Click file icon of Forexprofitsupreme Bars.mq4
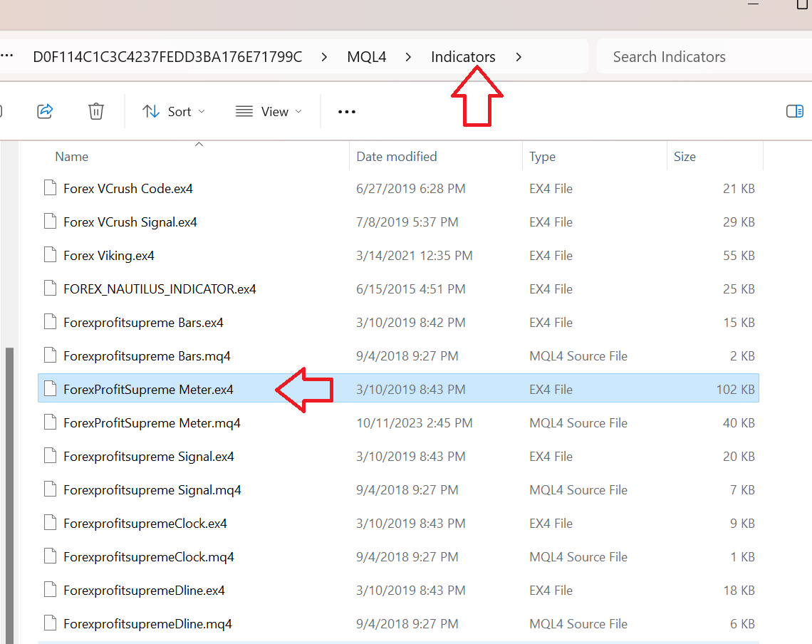Image resolution: width=812 pixels, height=644 pixels. pos(51,355)
